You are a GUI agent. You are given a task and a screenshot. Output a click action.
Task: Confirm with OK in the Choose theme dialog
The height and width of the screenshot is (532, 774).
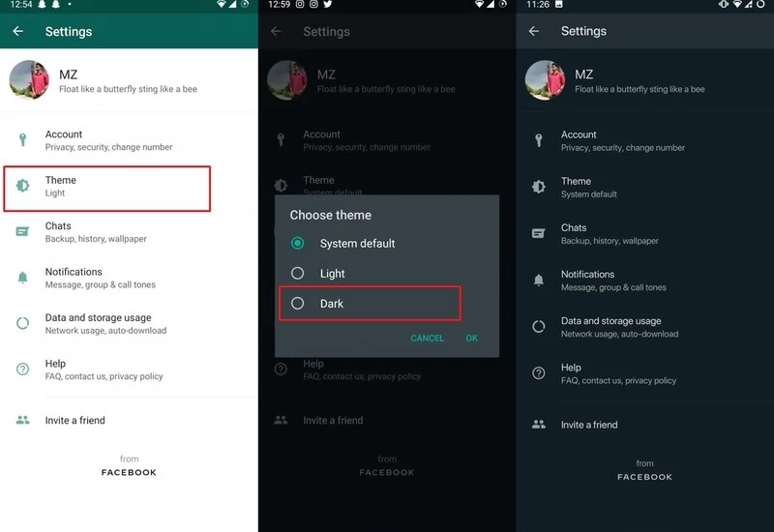(471, 339)
